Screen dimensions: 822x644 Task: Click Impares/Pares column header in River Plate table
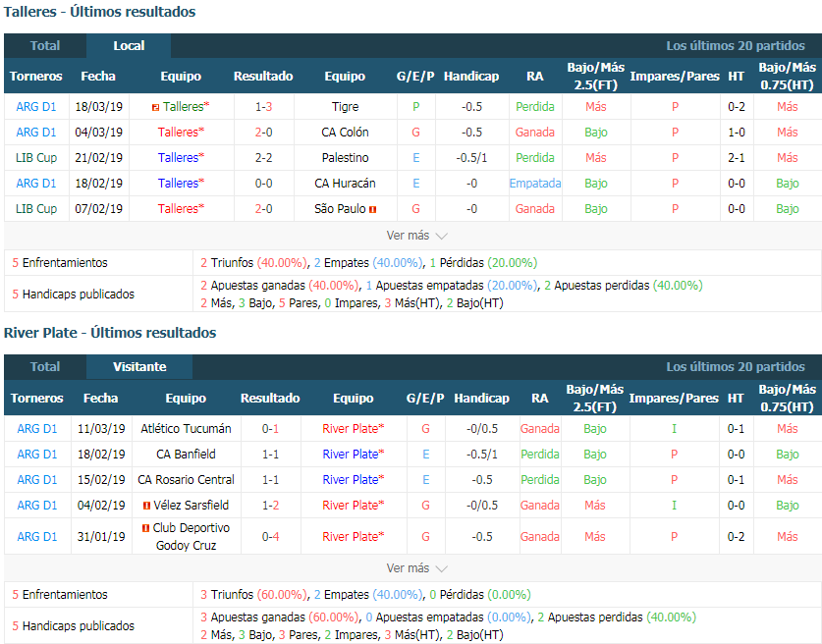coord(674,399)
